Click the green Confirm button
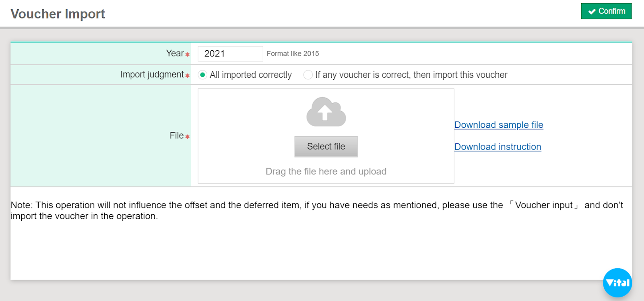644x301 pixels. click(606, 11)
